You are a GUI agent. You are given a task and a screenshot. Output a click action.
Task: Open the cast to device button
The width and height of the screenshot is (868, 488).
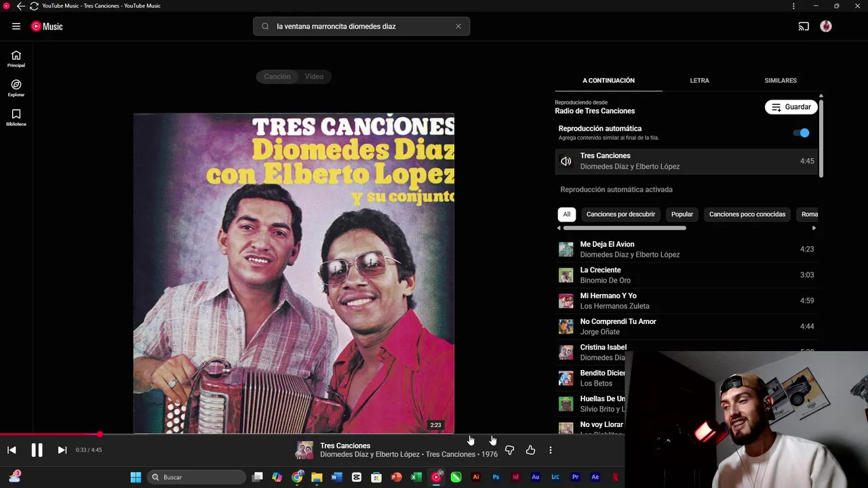click(804, 26)
